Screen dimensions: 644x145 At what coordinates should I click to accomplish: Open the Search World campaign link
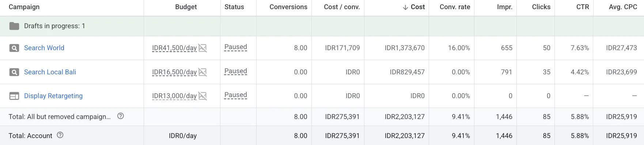coord(44,48)
